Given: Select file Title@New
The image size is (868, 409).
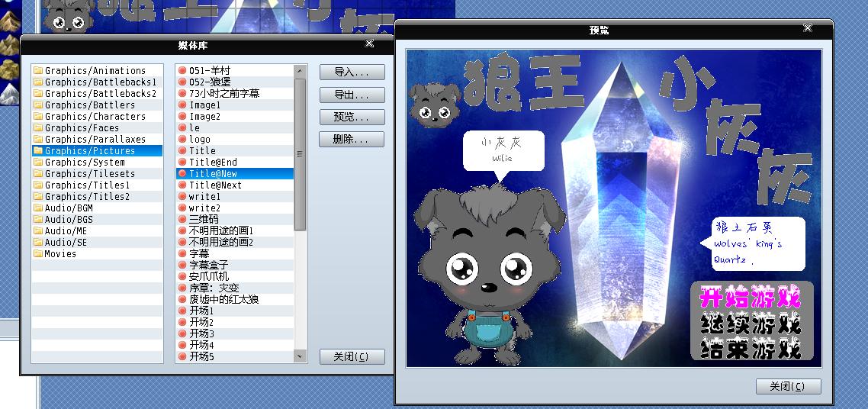Looking at the screenshot, I should (x=235, y=173).
